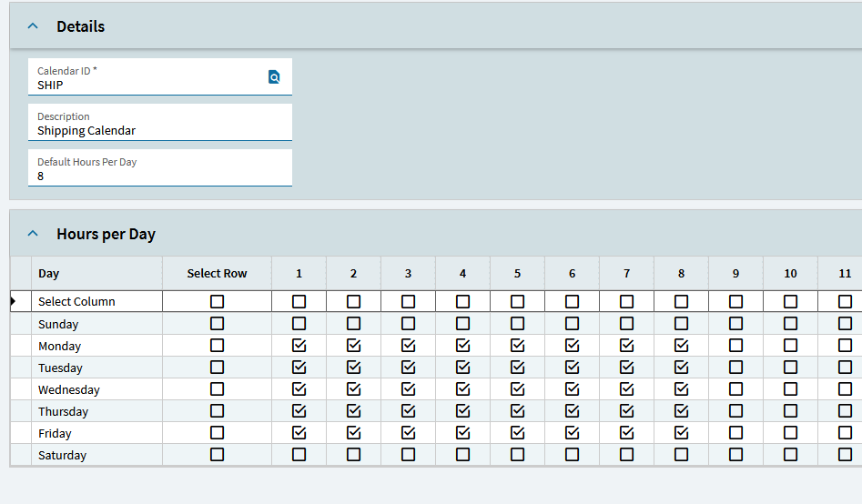Check Tuesday hour 10 checkbox
The height and width of the screenshot is (504, 862).
pyautogui.click(x=790, y=368)
